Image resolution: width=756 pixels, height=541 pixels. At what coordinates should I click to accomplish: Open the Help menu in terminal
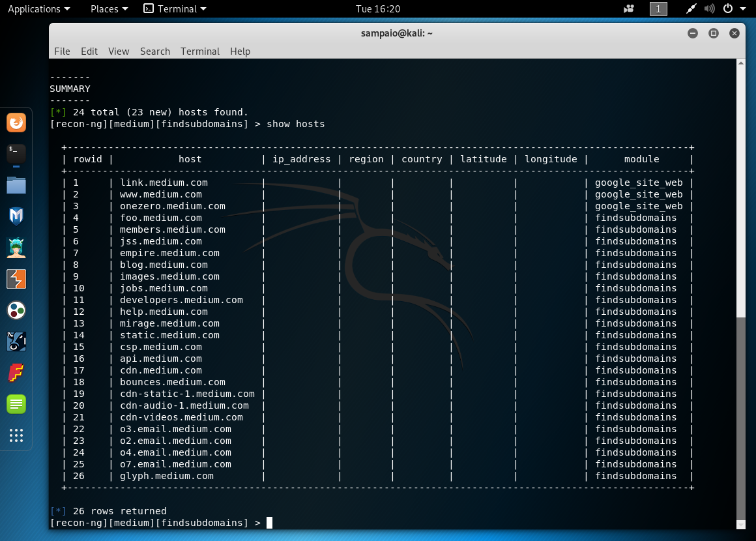(x=240, y=51)
